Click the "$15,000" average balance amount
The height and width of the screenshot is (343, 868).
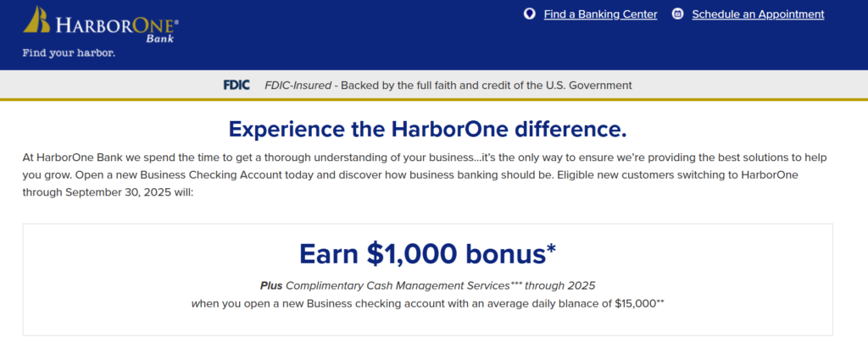tap(635, 304)
